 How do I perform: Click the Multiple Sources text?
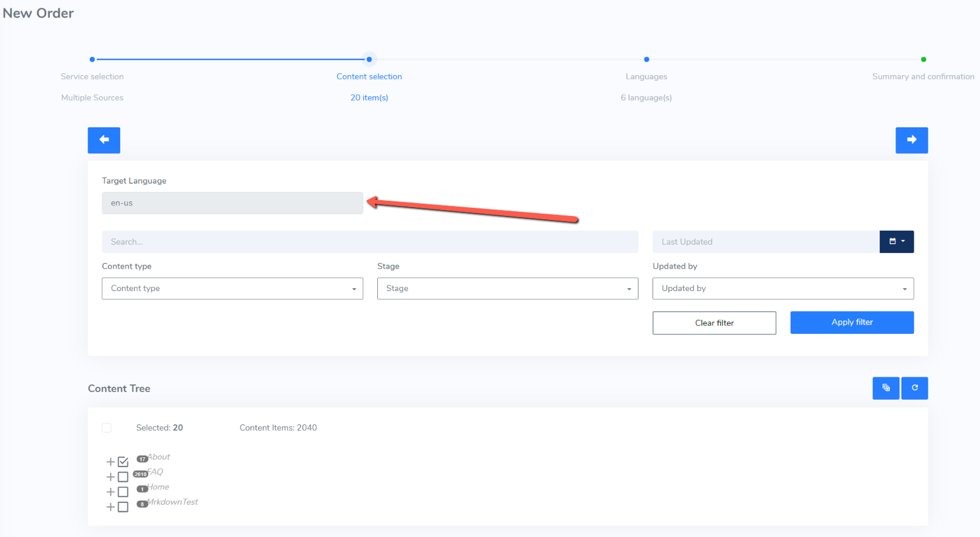92,98
